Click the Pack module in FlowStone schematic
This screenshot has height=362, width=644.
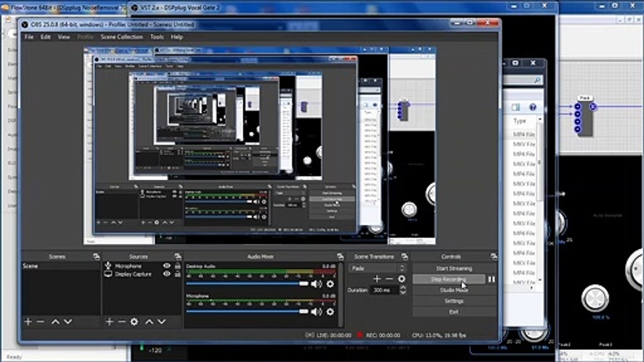pos(584,117)
